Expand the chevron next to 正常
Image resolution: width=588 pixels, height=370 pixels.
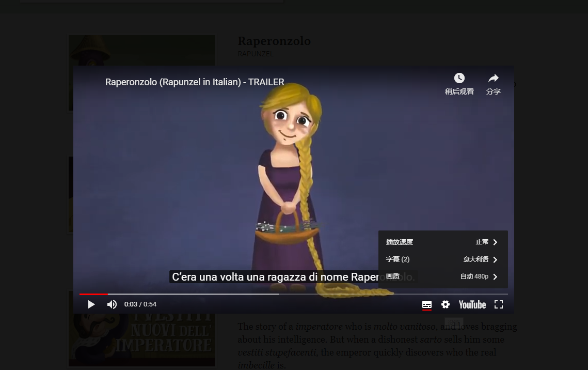[x=495, y=242]
